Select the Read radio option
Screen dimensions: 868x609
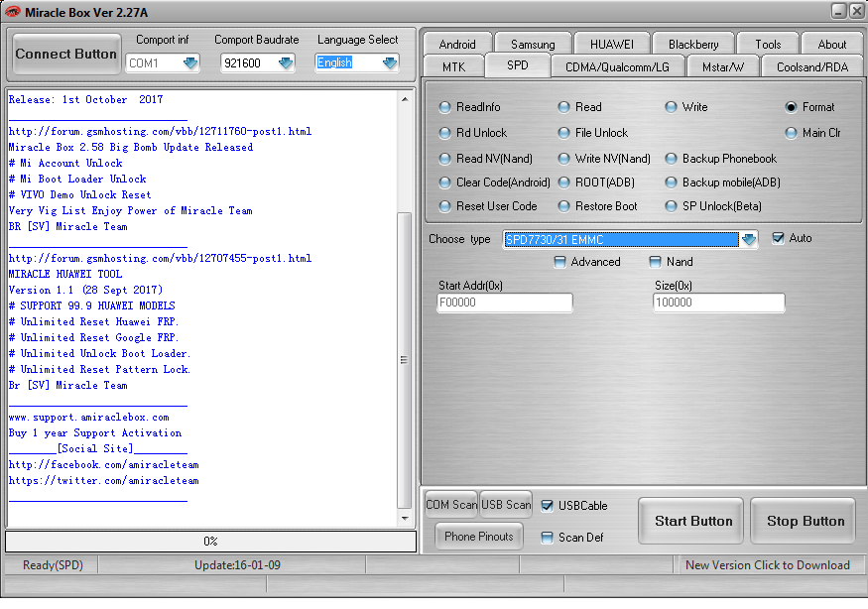[563, 107]
